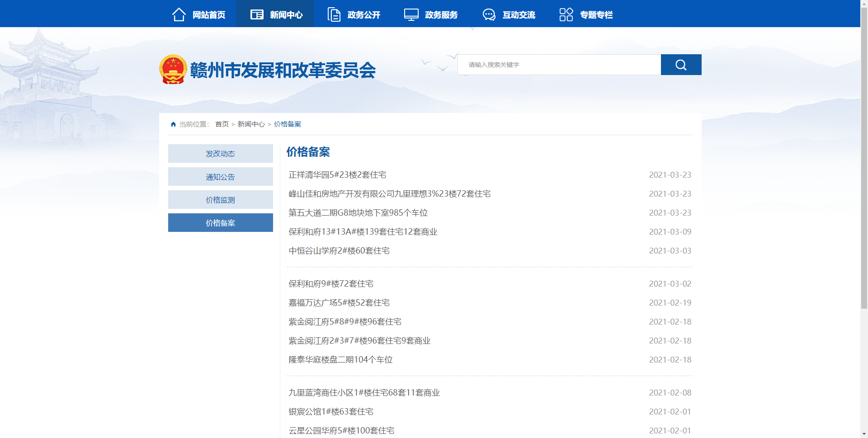Click the 政务服务 monitor icon
The height and width of the screenshot is (438, 868).
pyautogui.click(x=410, y=14)
